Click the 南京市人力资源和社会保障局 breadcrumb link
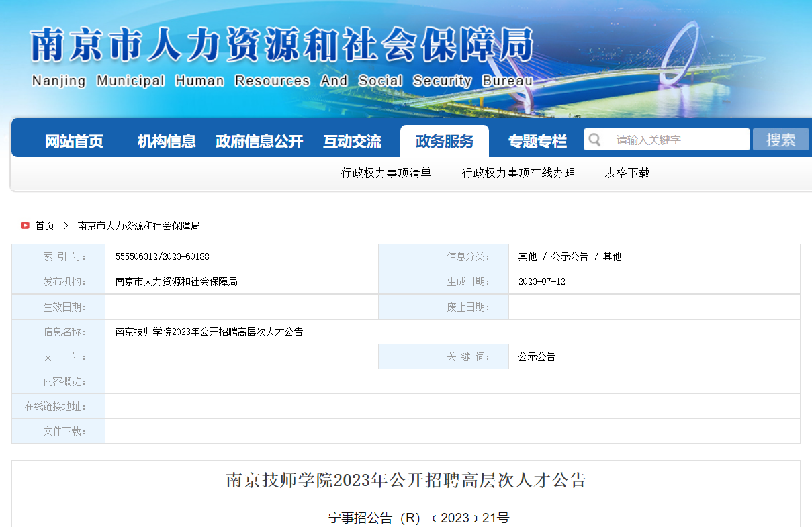This screenshot has height=527, width=812. click(139, 226)
